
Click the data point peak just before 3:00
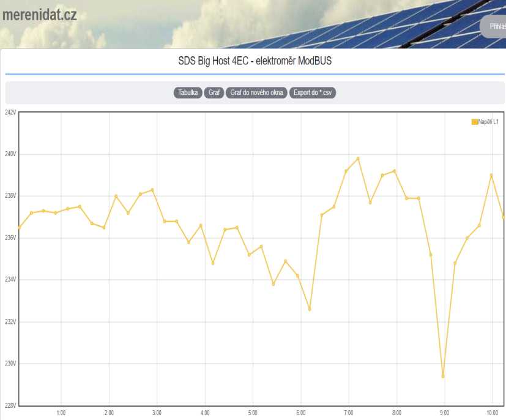click(152, 190)
